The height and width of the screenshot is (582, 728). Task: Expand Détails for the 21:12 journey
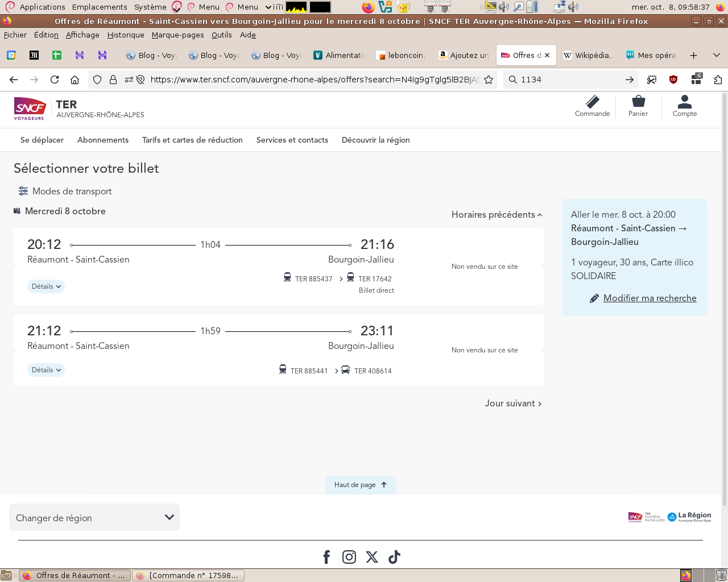pos(46,370)
